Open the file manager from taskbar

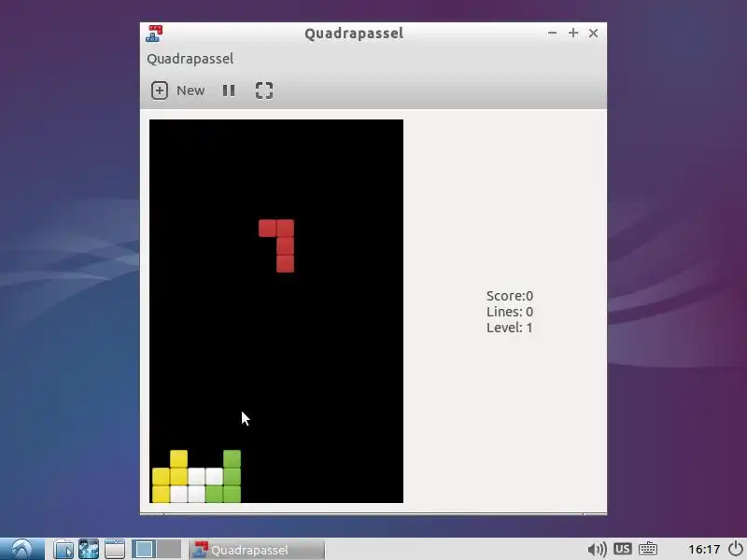pyautogui.click(x=63, y=549)
